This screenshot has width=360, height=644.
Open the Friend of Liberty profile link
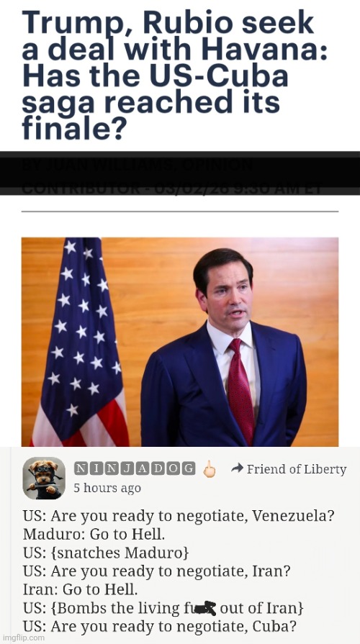coord(297,469)
